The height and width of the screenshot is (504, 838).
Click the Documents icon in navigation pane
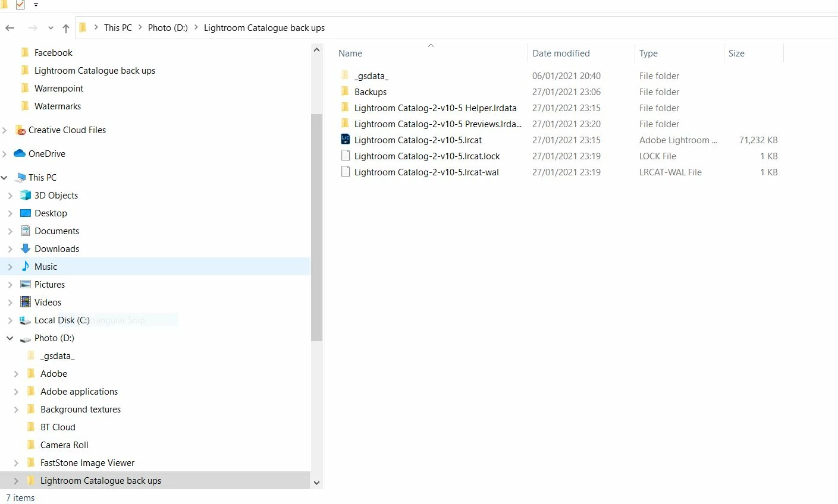point(26,231)
